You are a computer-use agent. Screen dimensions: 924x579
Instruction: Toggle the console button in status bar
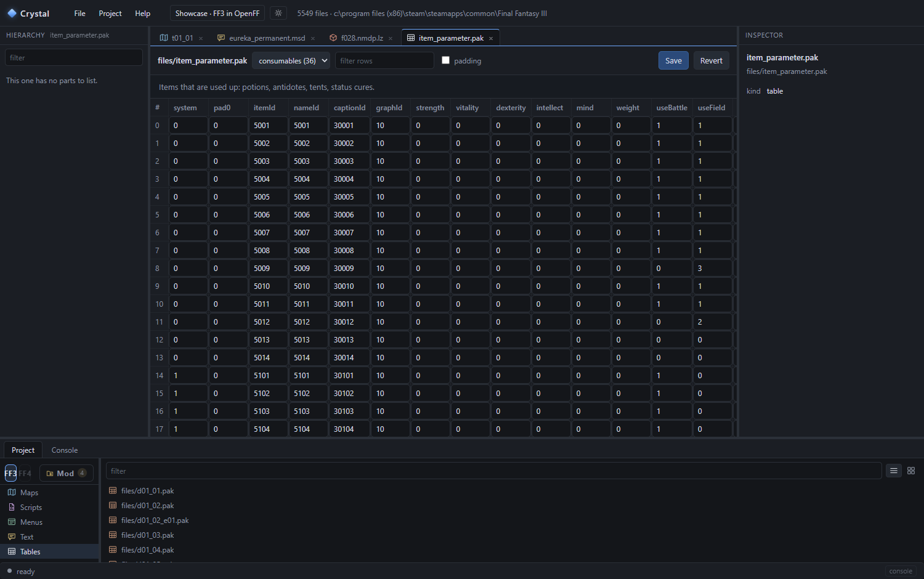coord(901,571)
